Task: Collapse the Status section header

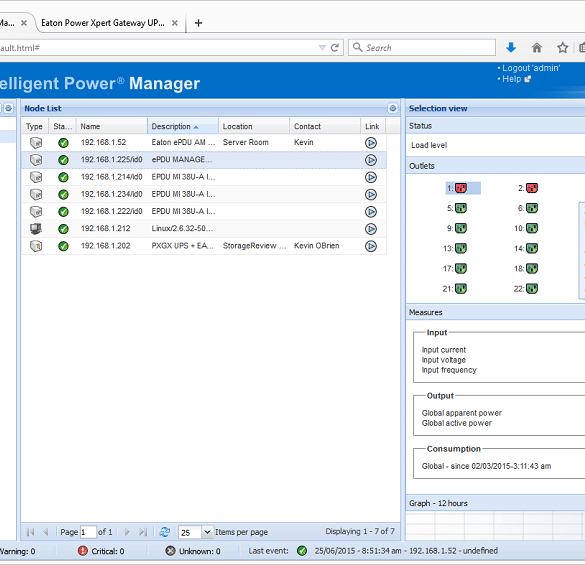Action: tap(495, 126)
